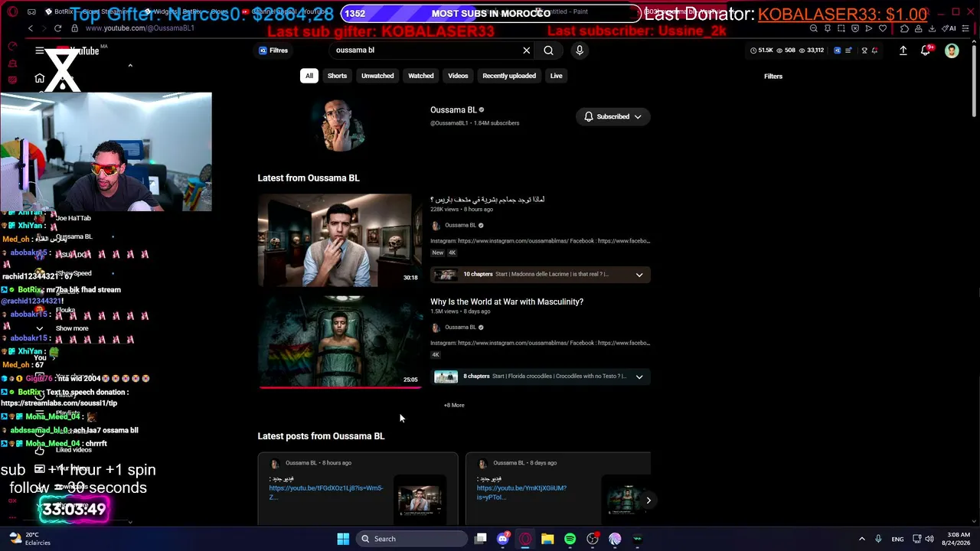Open the Subscribed notification dropdown
Viewport: 980px width, 551px height.
pos(612,116)
